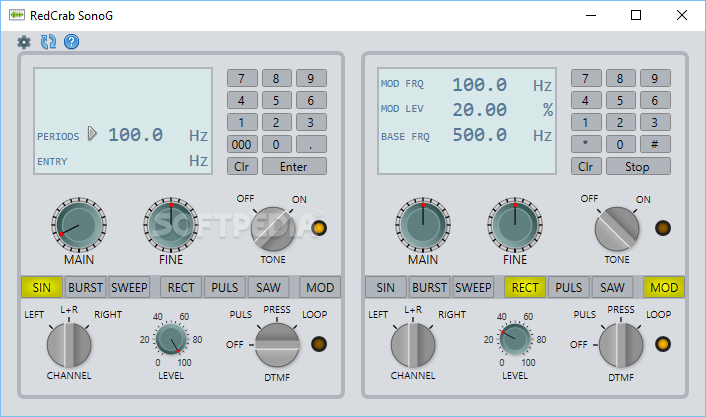The width and height of the screenshot is (706, 417).
Task: Switch the left panel DTMF mode selector
Action: click(277, 345)
